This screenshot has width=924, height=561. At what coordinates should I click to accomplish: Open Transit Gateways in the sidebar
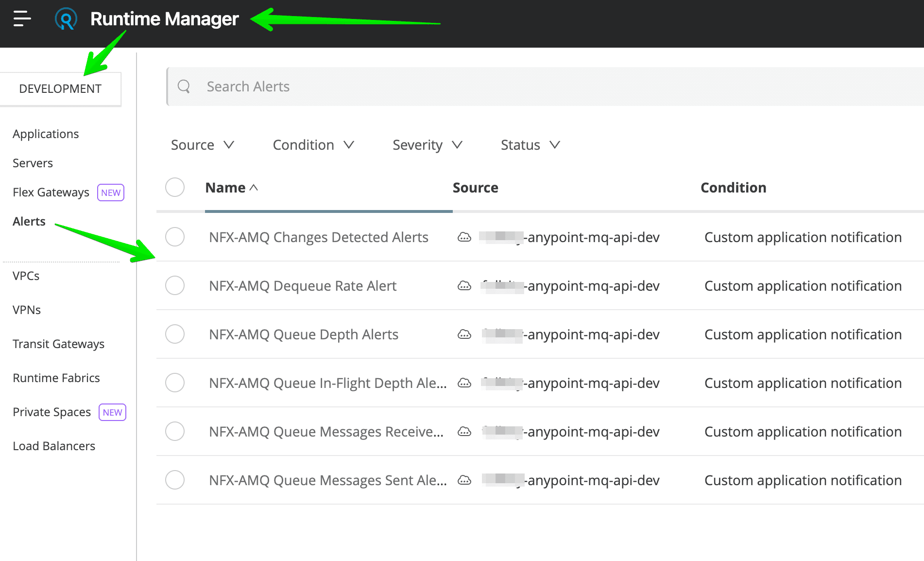coord(59,344)
